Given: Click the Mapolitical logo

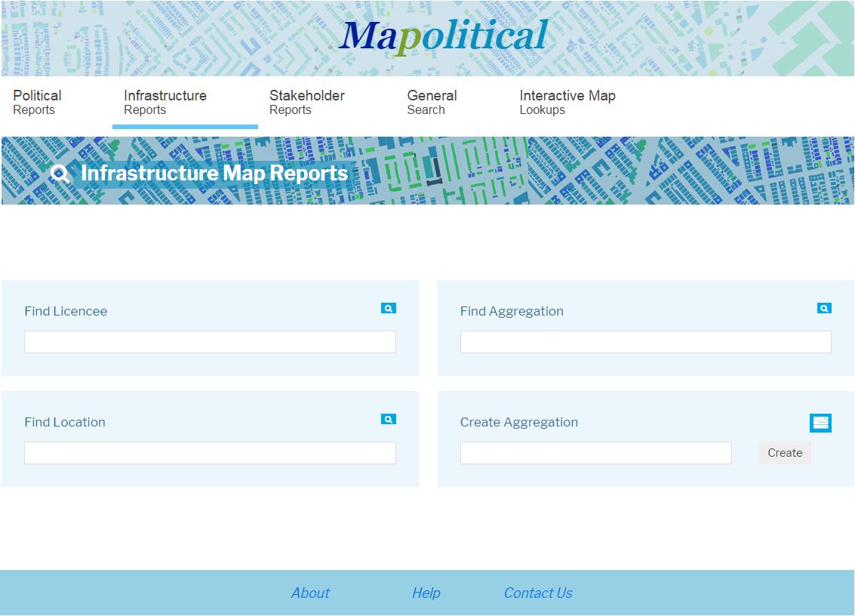Looking at the screenshot, I should (x=444, y=35).
